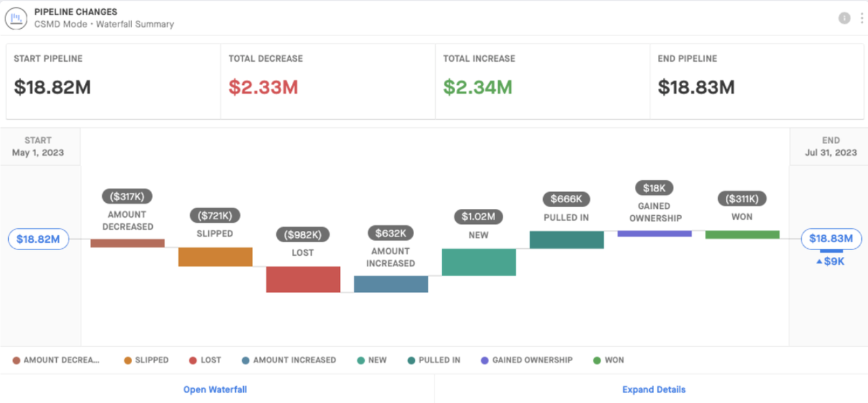868x403 pixels.
Task: Click the ($721K) Slipped value label
Action: click(x=215, y=216)
